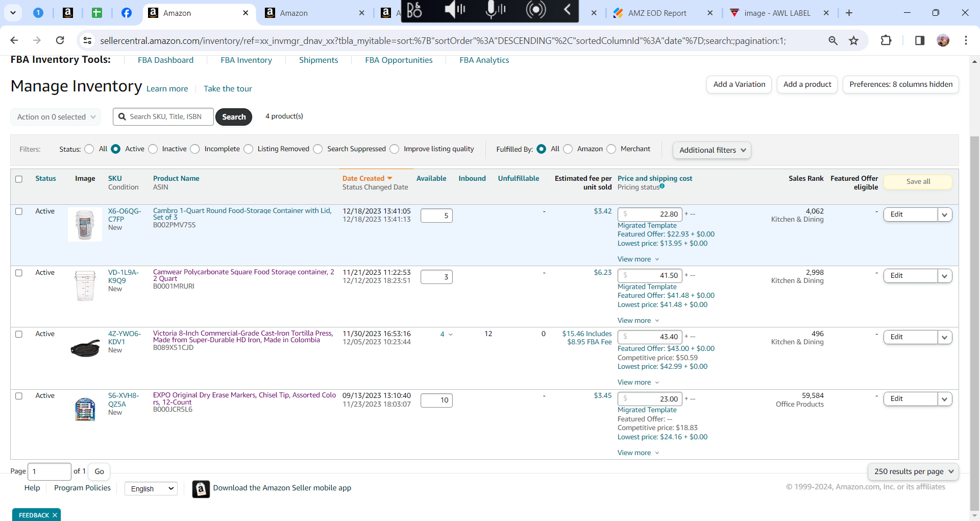
Task: Bookmark this page with the star icon
Action: (x=854, y=40)
